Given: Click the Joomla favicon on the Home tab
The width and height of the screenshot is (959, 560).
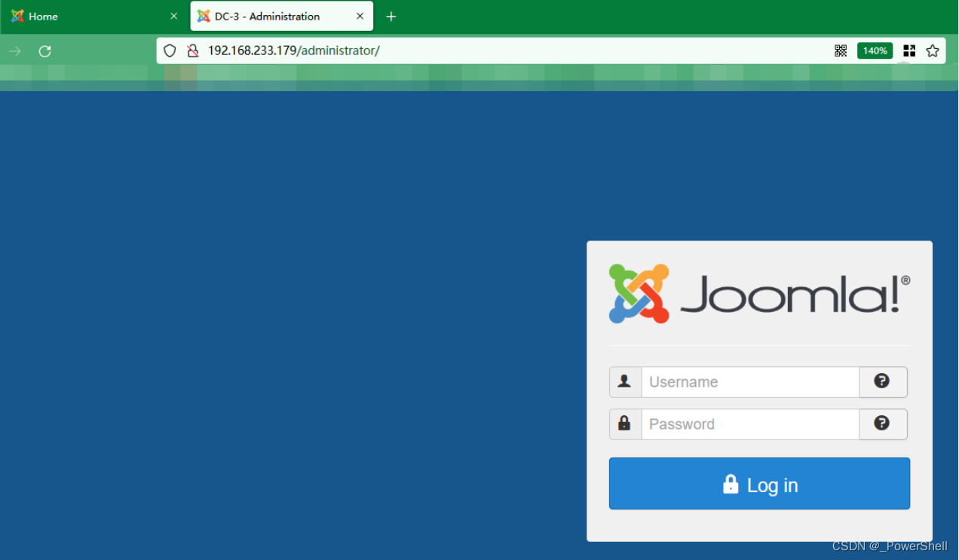Looking at the screenshot, I should [17, 16].
